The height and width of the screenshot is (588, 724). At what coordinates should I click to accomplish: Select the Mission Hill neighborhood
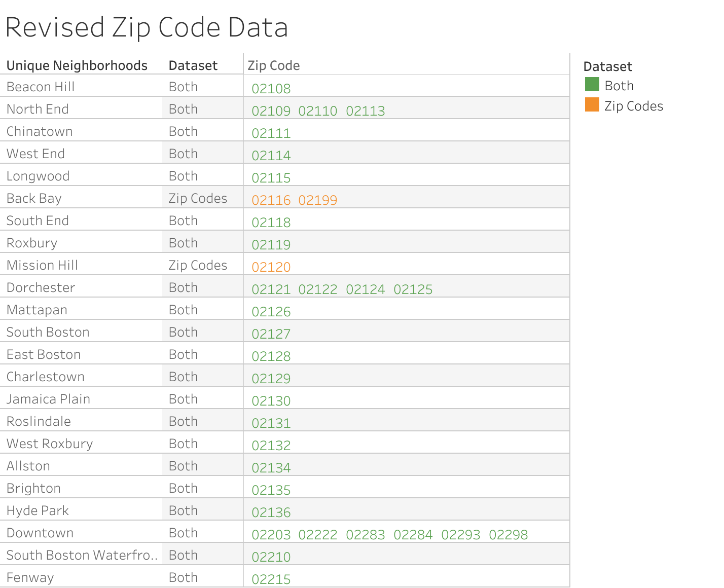pos(42,265)
